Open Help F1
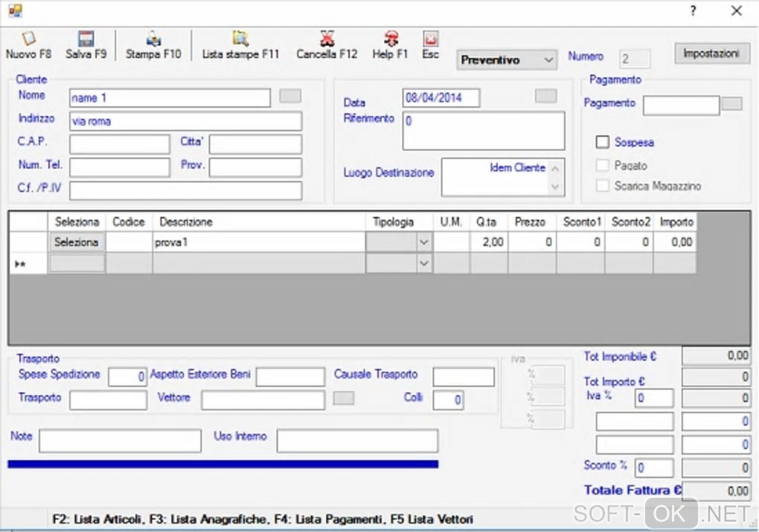Image resolution: width=759 pixels, height=532 pixels. (x=391, y=39)
